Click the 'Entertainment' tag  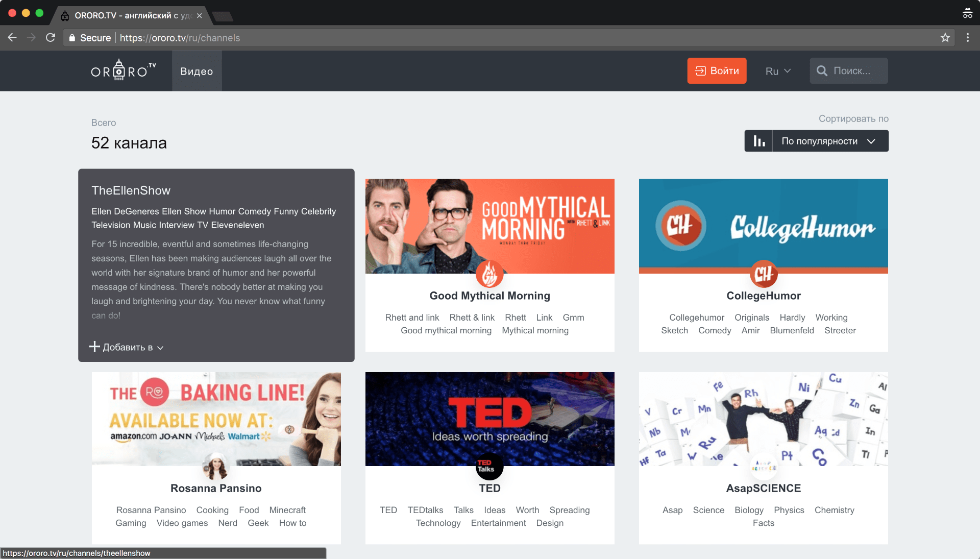pos(498,523)
